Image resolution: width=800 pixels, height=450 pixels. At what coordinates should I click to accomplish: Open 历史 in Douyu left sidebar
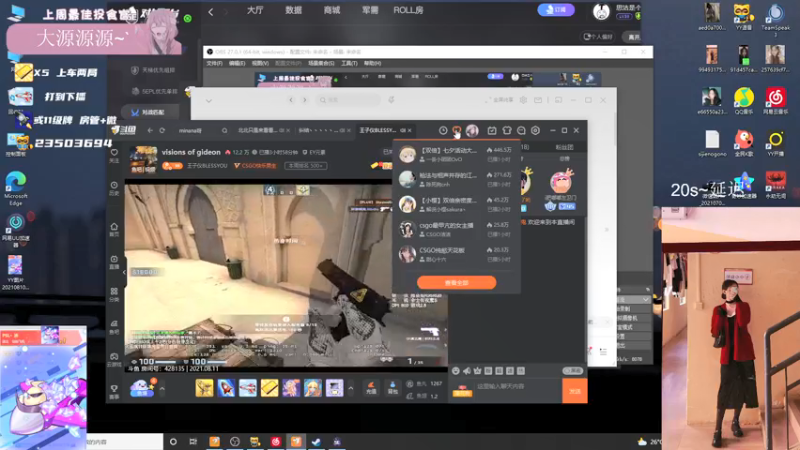pos(114,188)
